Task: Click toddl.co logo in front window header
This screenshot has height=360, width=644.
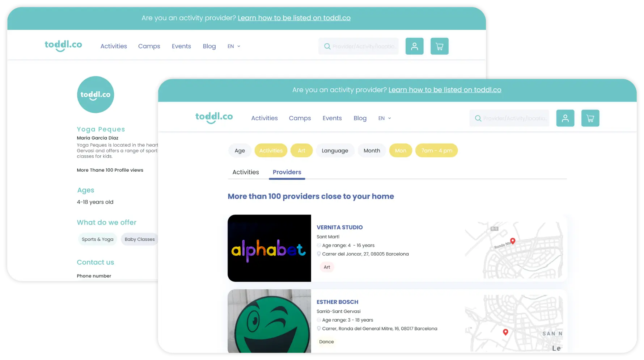Action: (214, 118)
